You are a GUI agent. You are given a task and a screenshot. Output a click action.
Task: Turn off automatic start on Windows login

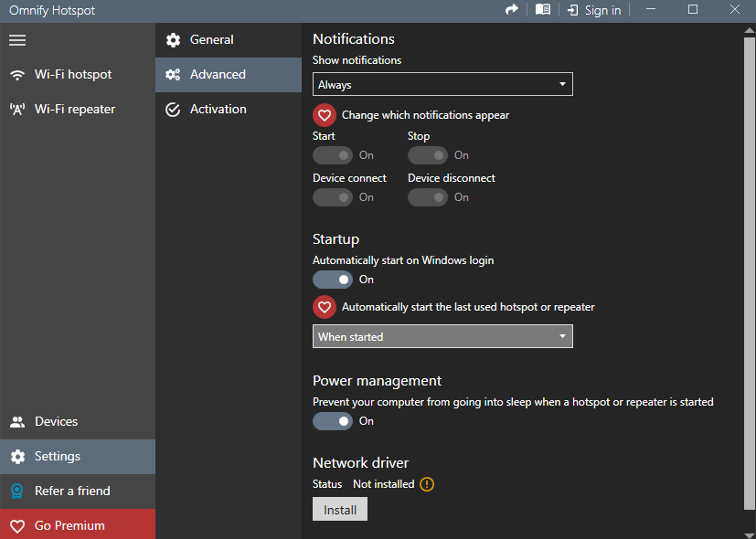[x=333, y=280]
